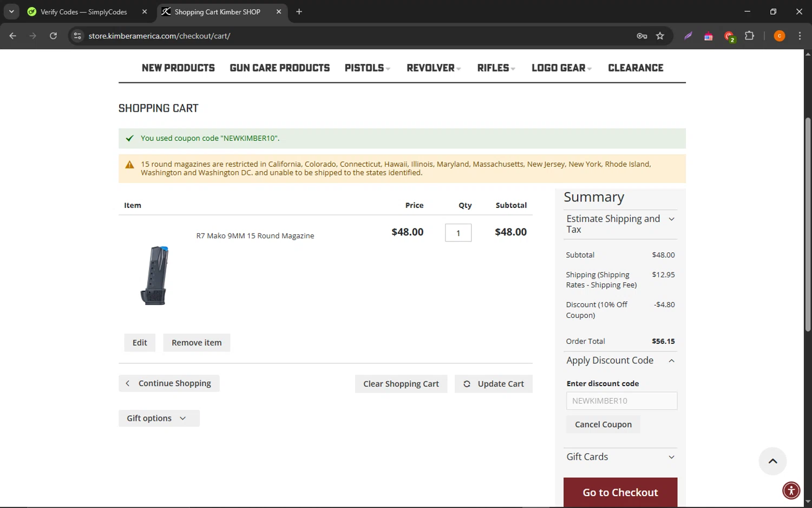812x508 pixels.
Task: Go back using browser back arrow
Action: pos(13,36)
